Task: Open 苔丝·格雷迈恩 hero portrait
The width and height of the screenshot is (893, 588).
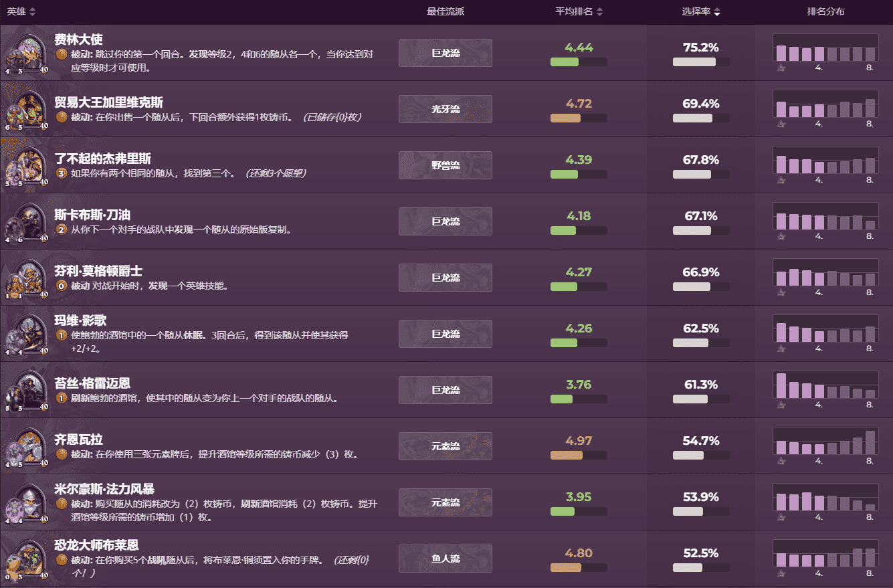Action: pos(26,389)
